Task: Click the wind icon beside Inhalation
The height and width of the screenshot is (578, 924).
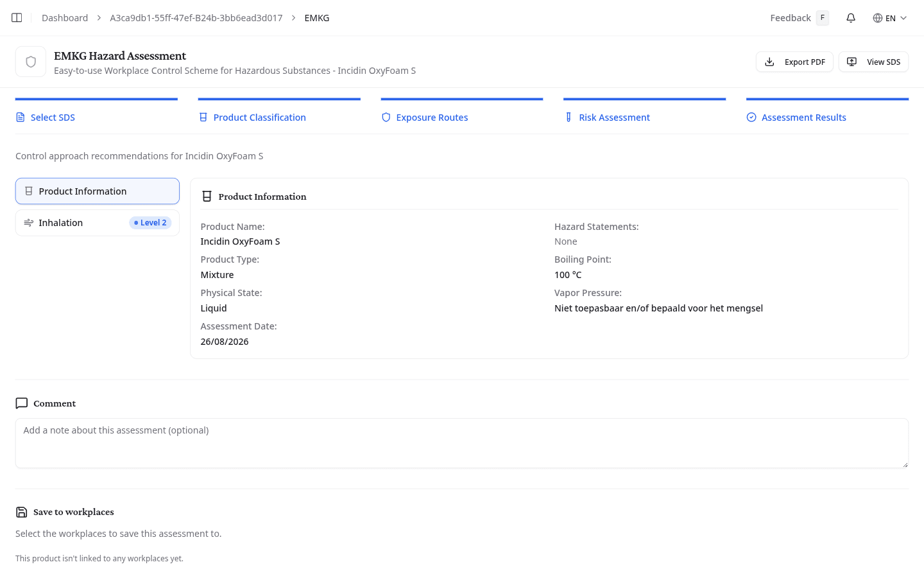Action: [x=29, y=223]
